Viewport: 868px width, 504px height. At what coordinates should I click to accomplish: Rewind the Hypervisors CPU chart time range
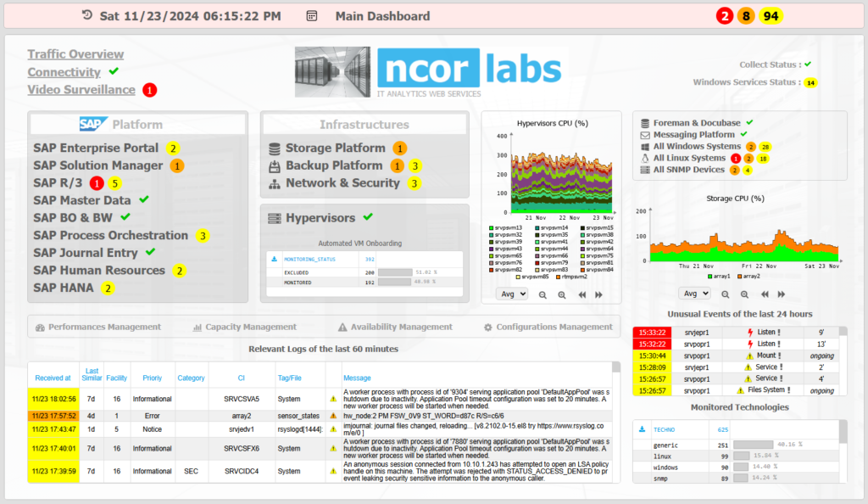[581, 294]
